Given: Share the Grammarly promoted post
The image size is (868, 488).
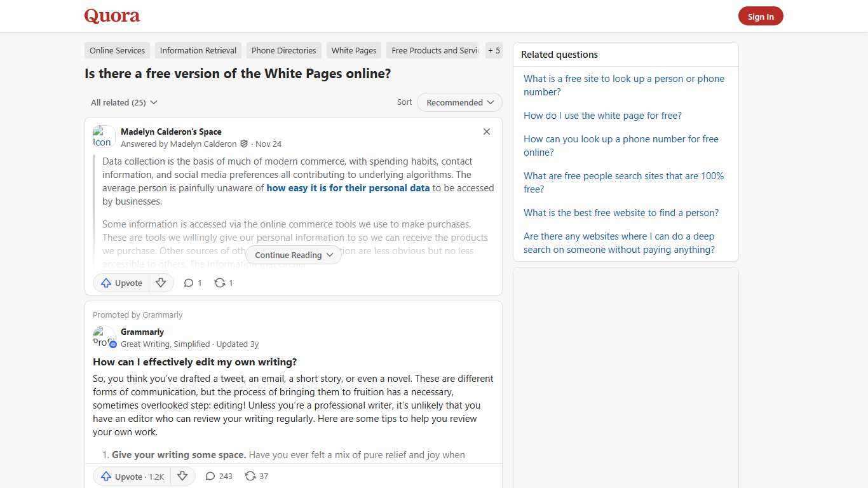Looking at the screenshot, I should (x=256, y=476).
